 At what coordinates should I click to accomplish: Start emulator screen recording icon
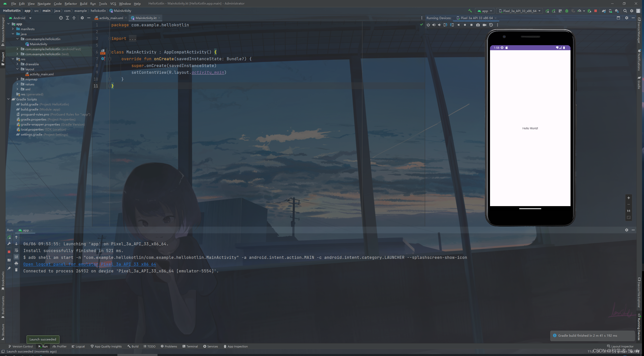485,25
